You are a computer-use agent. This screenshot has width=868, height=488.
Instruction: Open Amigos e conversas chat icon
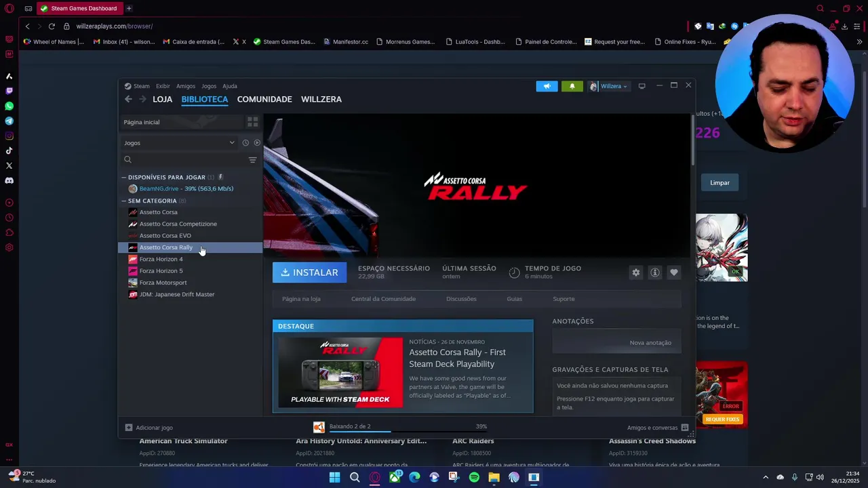pos(685,428)
